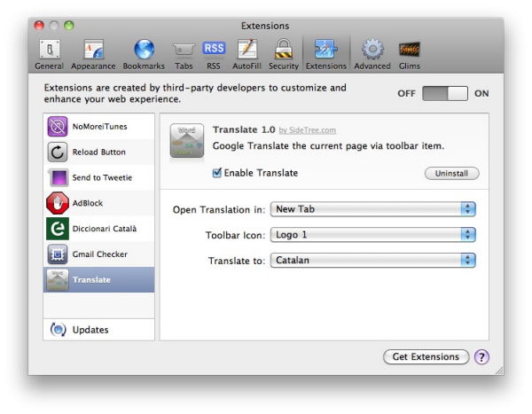
Task: Click the Security tab label
Action: [x=284, y=66]
